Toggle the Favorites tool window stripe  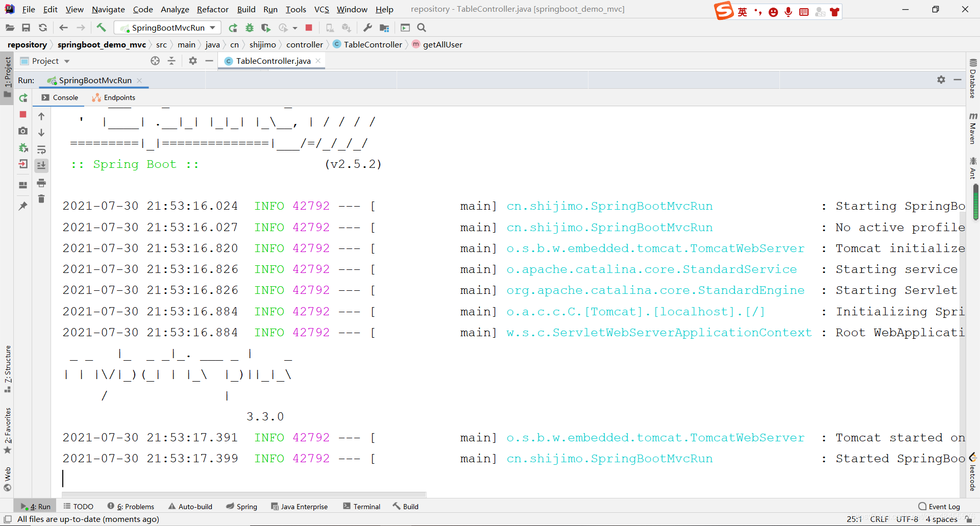[7, 430]
